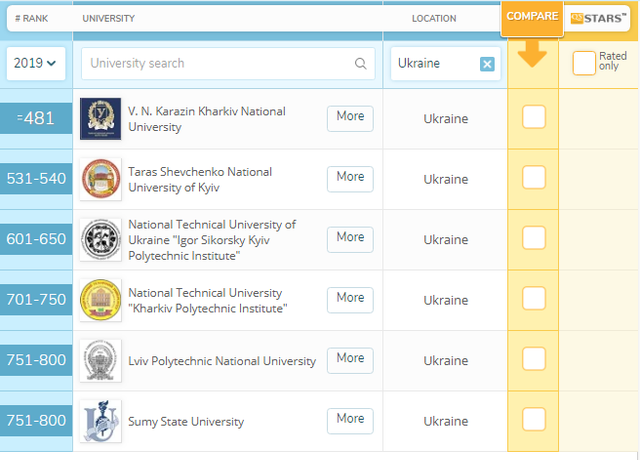Click the search magnifier icon
The image size is (640, 460).
pyautogui.click(x=360, y=64)
